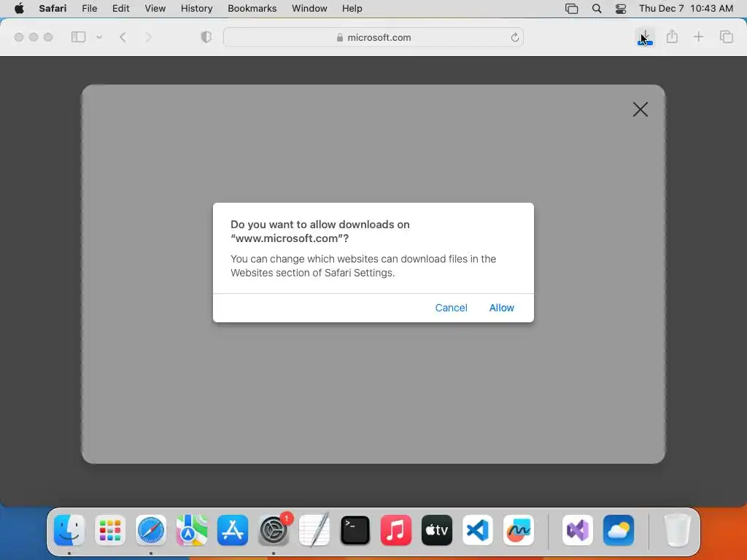Viewport: 747px width, 560px height.
Task: Show tab overview in Safari toolbar
Action: coord(726,36)
